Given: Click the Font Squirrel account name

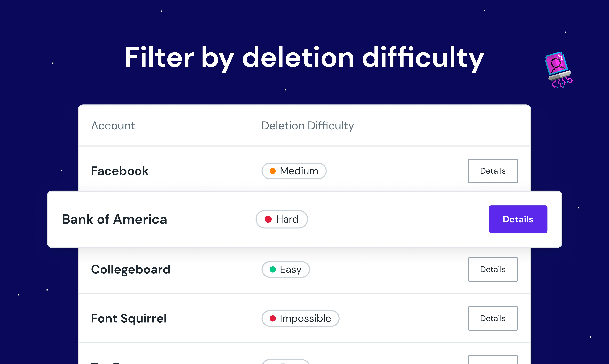Looking at the screenshot, I should [129, 319].
